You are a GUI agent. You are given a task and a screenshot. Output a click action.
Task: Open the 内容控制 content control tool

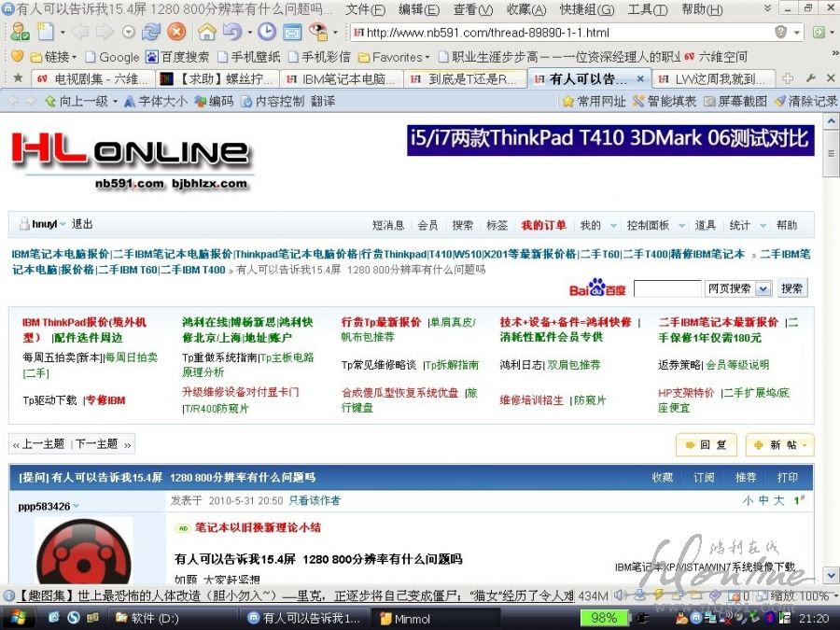tap(273, 101)
